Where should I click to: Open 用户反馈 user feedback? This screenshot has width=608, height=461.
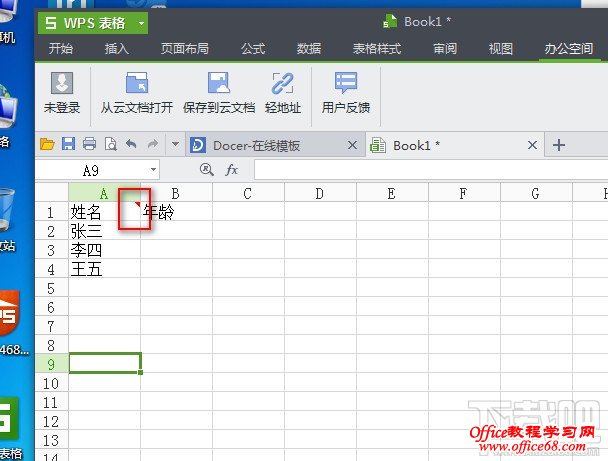point(345,92)
